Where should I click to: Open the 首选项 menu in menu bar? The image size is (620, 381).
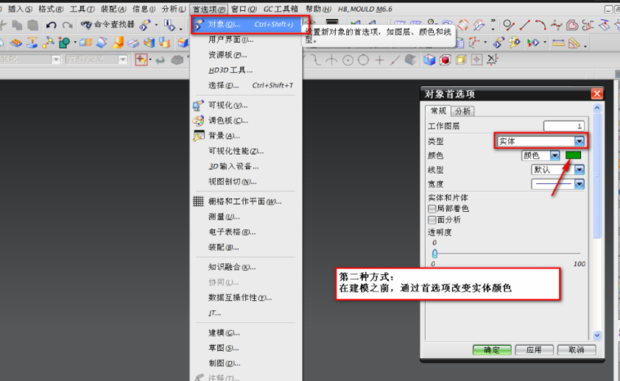pyautogui.click(x=209, y=9)
